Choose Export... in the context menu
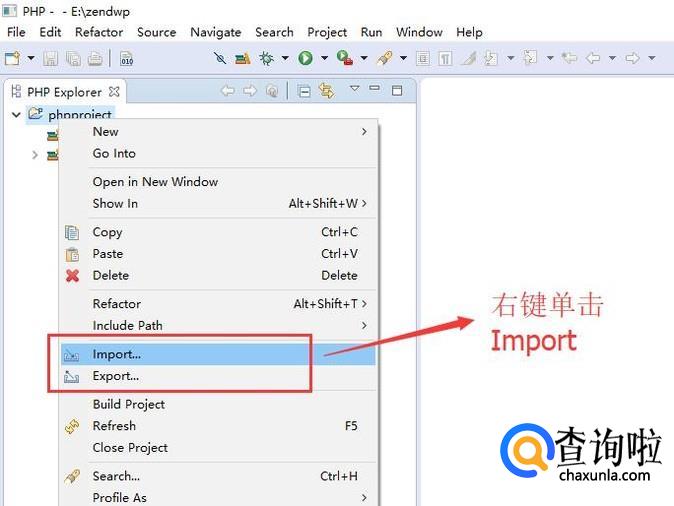 [116, 376]
